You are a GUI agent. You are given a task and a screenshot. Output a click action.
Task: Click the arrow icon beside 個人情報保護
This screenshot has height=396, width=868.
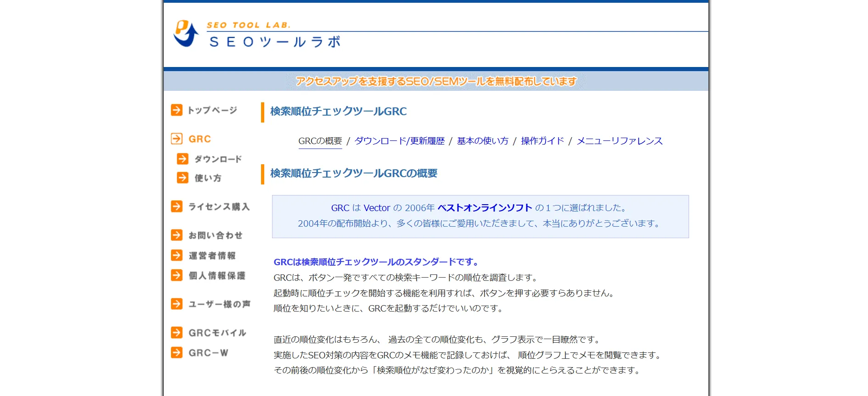[177, 275]
